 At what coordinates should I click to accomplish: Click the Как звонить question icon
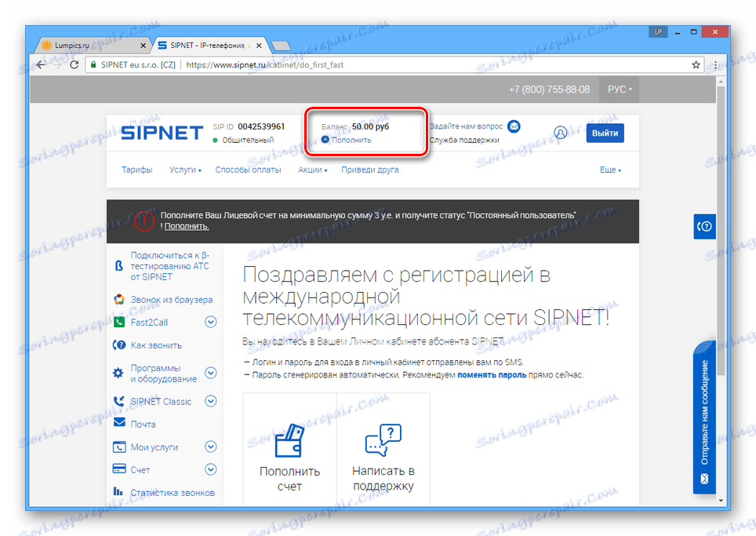pyautogui.click(x=121, y=345)
